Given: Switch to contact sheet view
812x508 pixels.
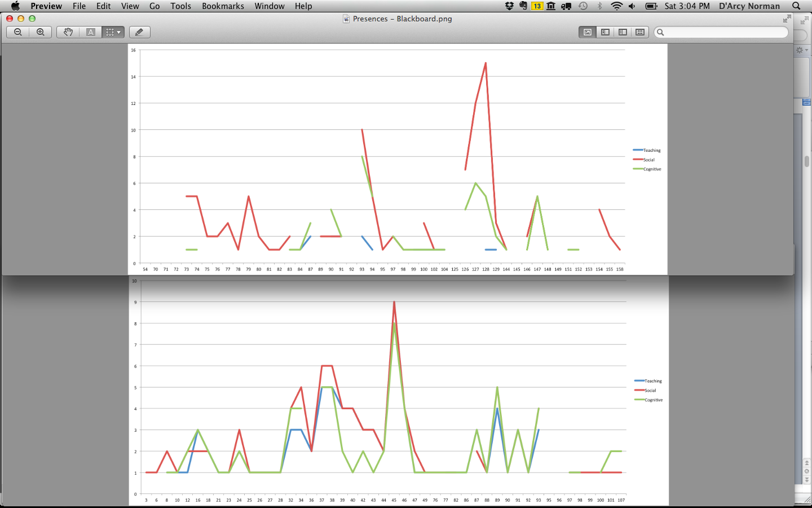Looking at the screenshot, I should coord(640,32).
